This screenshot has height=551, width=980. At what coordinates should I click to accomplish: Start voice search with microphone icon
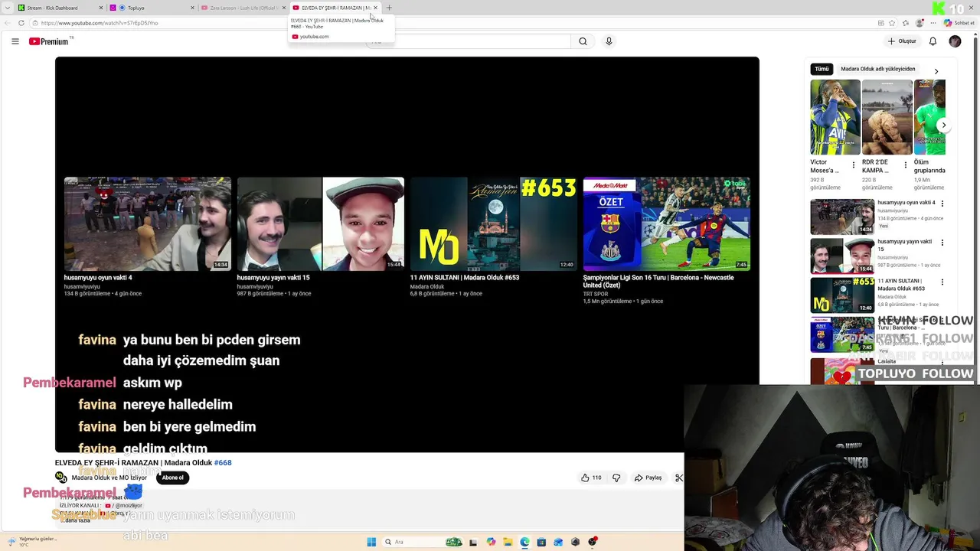pyautogui.click(x=609, y=41)
